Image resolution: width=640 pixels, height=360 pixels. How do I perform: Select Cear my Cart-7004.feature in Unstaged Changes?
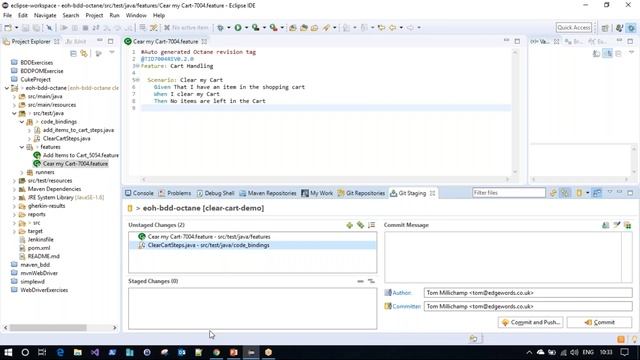[253, 237]
